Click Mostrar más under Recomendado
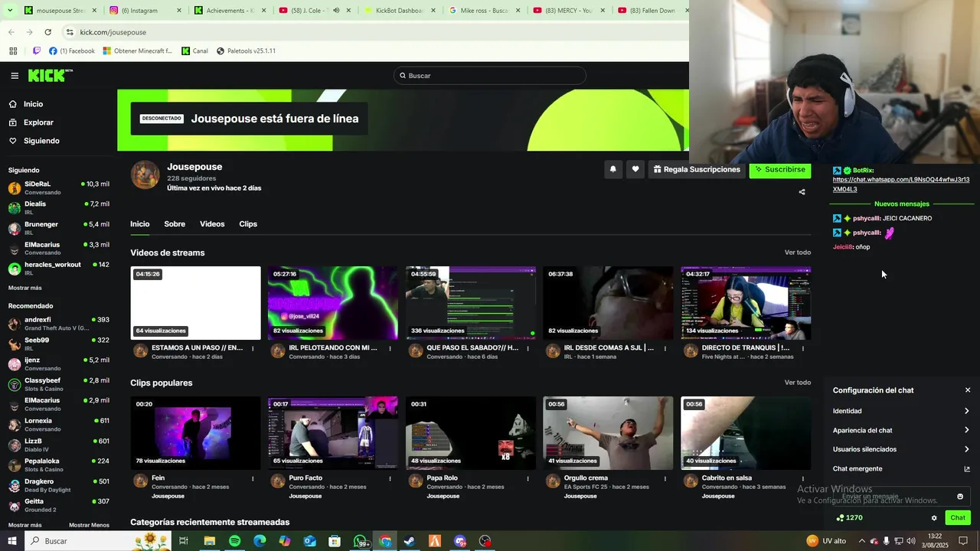 pyautogui.click(x=25, y=525)
